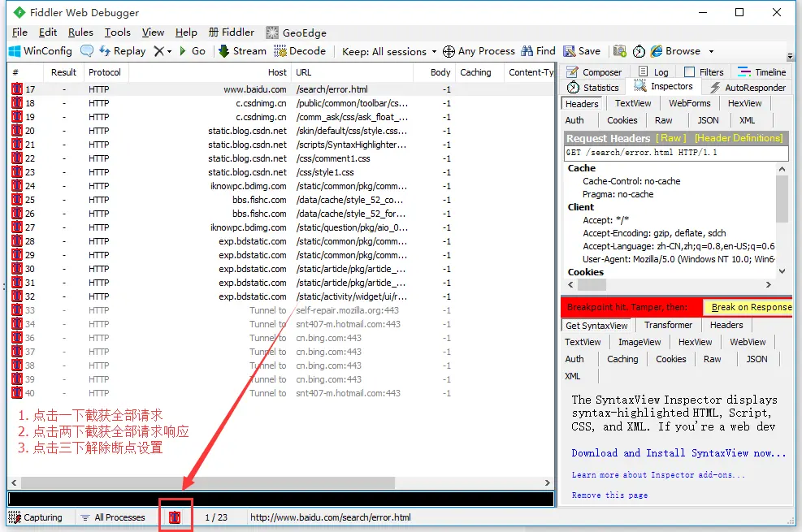
Task: Select Any Process target picker
Action: pos(479,51)
